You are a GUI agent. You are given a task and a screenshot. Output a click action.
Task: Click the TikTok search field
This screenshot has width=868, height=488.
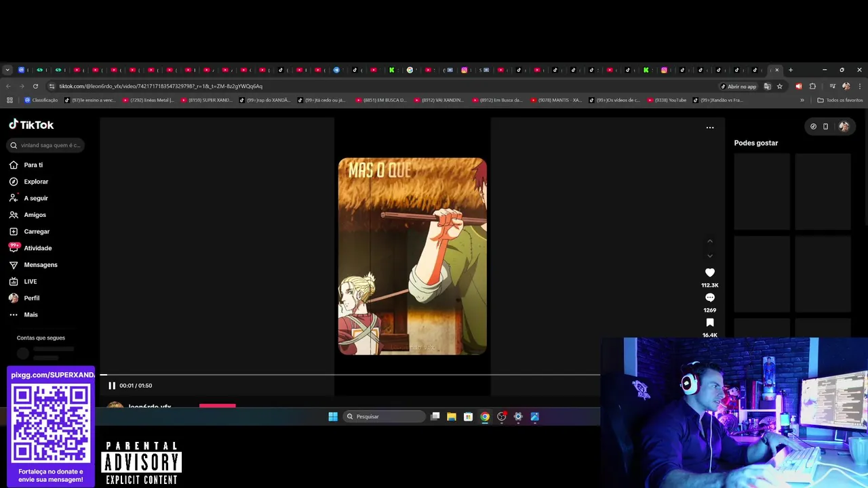pos(46,145)
